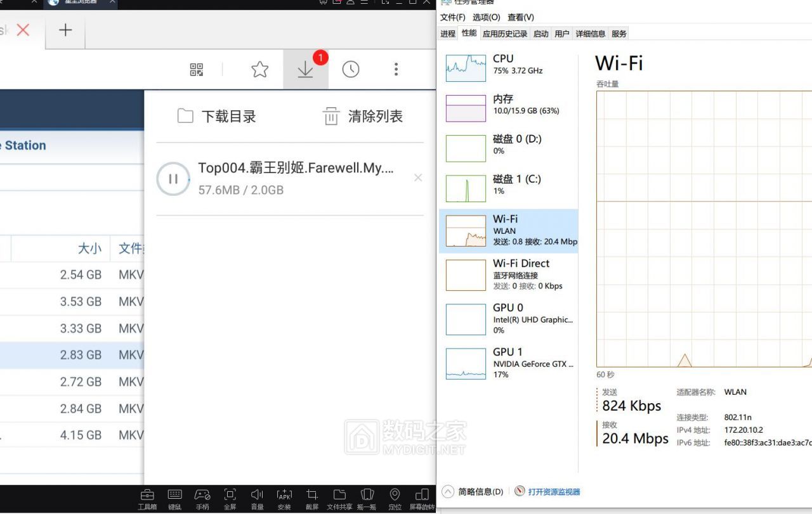Select 磁盘 0 (D:) performance item

[509, 148]
